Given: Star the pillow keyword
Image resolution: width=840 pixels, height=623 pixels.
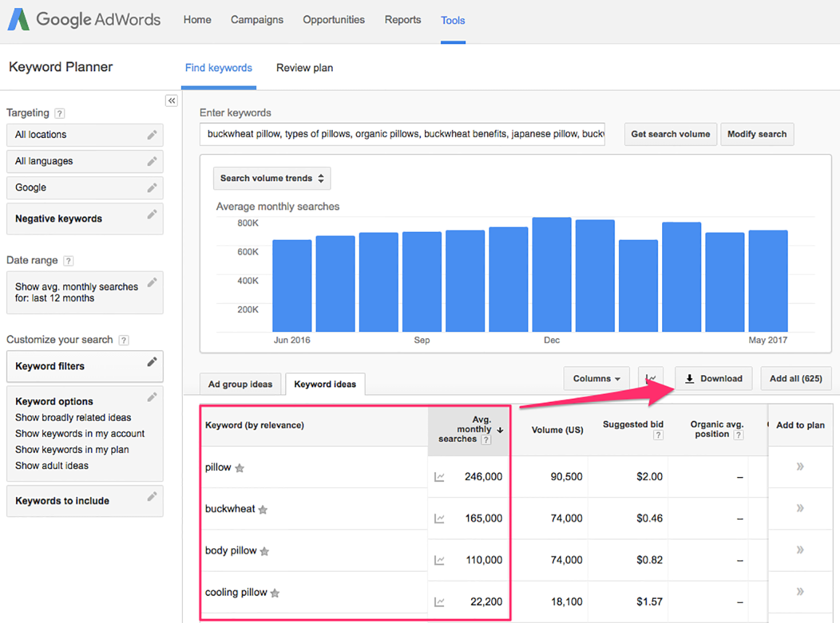Looking at the screenshot, I should tap(240, 468).
